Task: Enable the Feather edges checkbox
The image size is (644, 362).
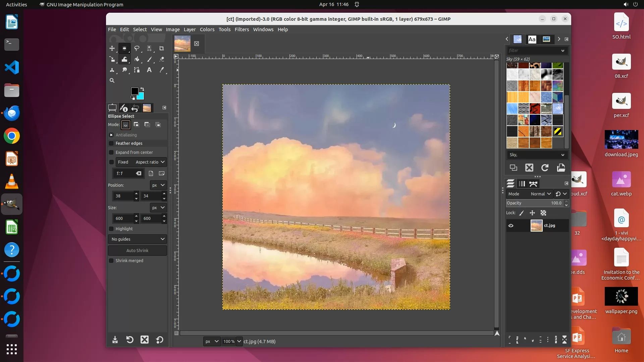Action: pos(111,143)
